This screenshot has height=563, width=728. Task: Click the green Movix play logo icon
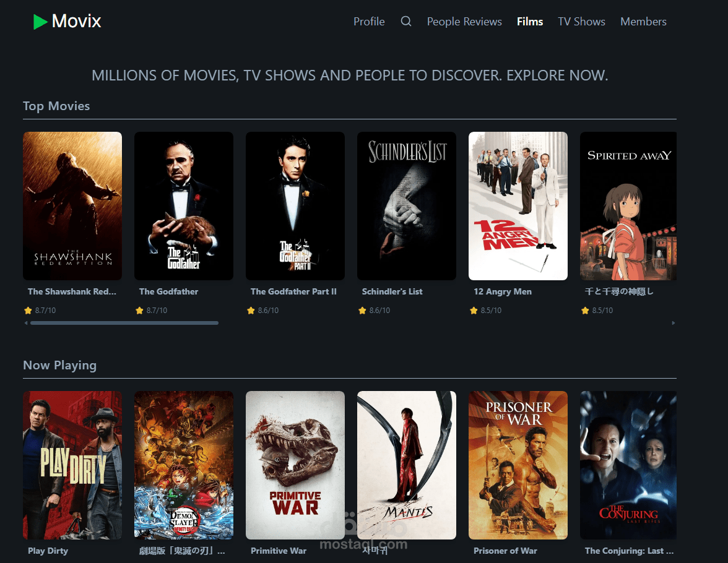click(x=41, y=20)
